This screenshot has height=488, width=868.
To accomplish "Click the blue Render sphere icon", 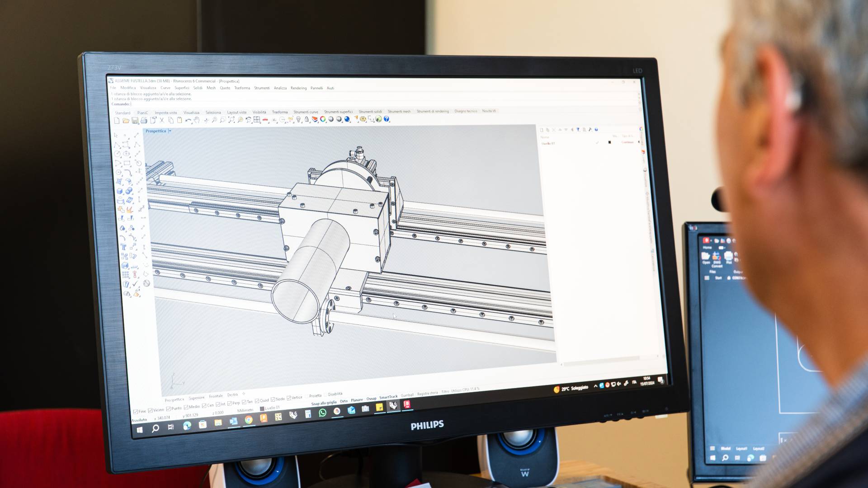I will [x=347, y=119].
